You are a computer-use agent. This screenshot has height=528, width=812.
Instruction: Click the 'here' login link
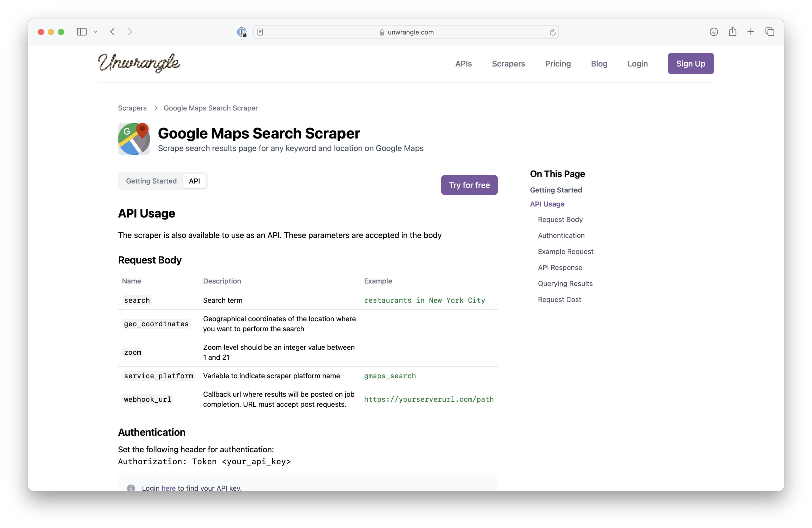click(168, 488)
